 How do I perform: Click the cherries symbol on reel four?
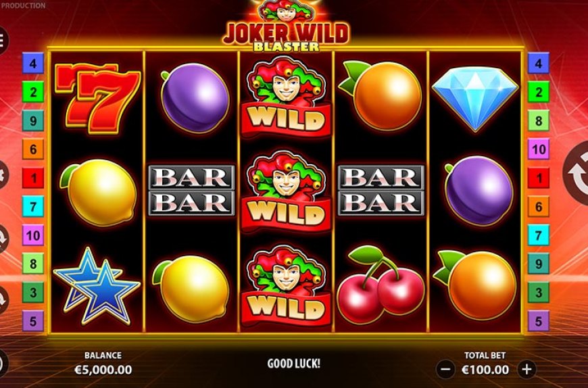click(381, 285)
